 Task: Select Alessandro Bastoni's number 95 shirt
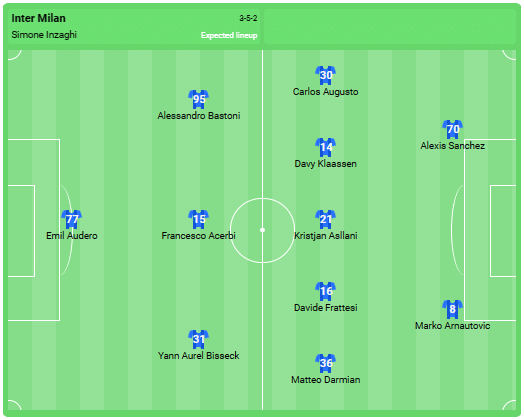pos(199,99)
